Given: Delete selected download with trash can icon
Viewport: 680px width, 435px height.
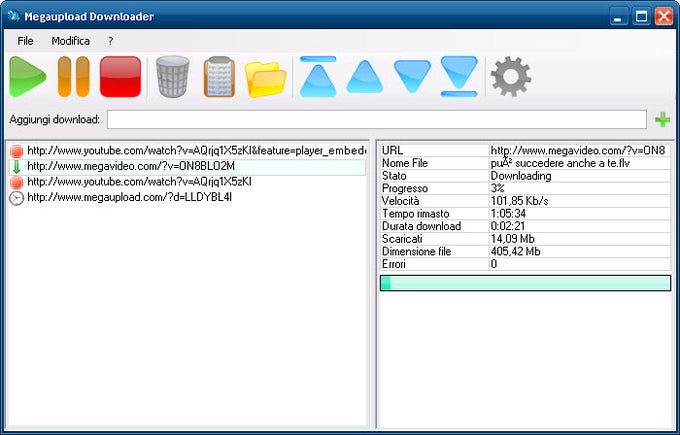Looking at the screenshot, I should pyautogui.click(x=173, y=77).
